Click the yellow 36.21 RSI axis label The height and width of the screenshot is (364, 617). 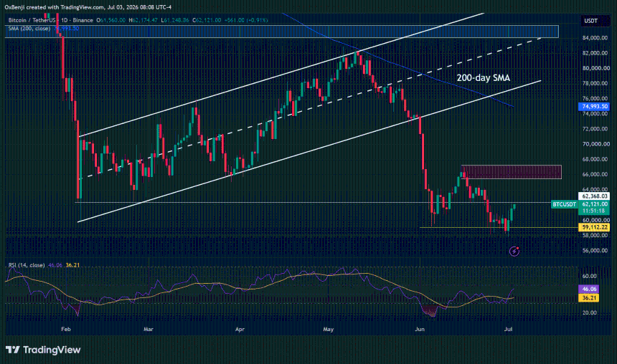(589, 298)
